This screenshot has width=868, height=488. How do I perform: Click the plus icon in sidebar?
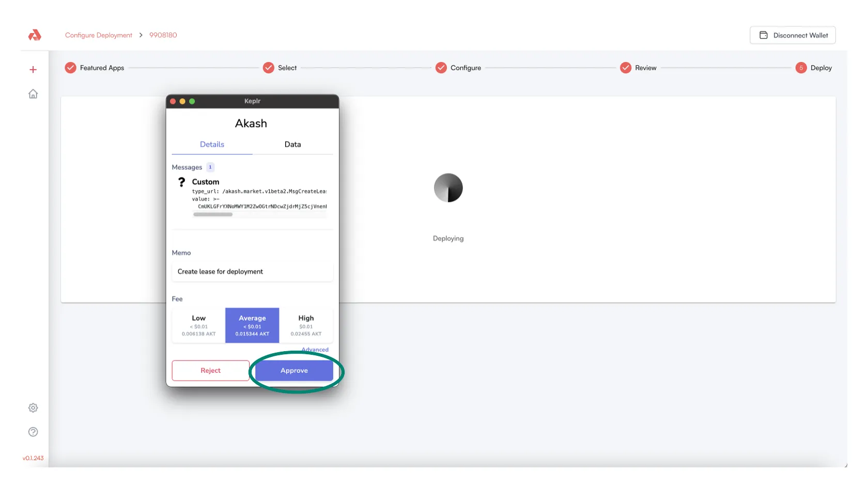click(33, 70)
